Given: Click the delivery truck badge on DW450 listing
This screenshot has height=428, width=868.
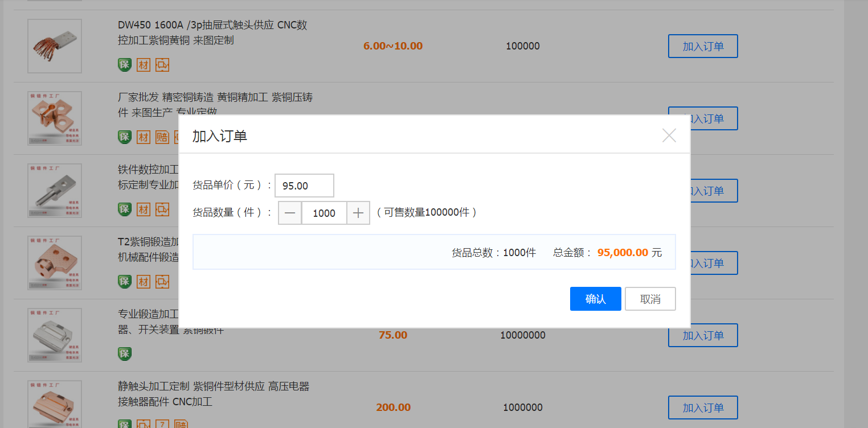Looking at the screenshot, I should point(162,65).
